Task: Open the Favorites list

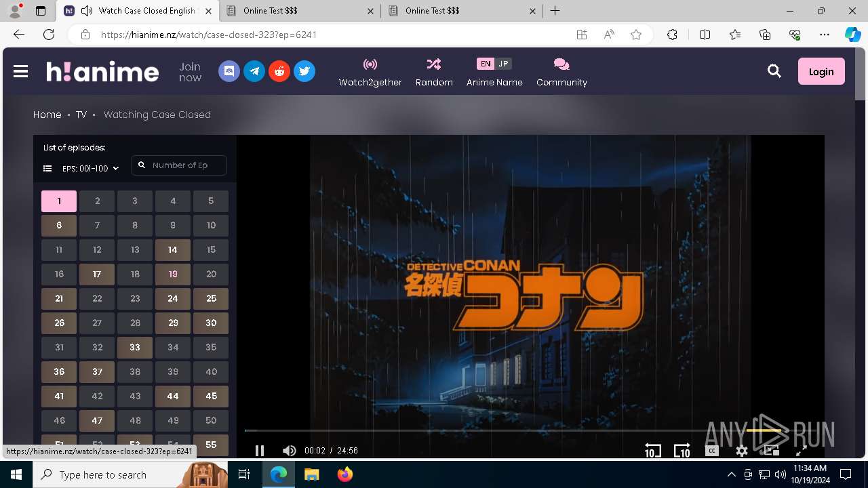Action: [735, 35]
